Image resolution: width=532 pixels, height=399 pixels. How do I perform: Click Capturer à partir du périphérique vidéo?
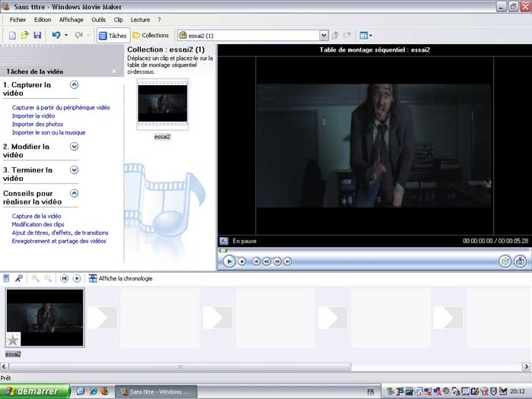[61, 108]
